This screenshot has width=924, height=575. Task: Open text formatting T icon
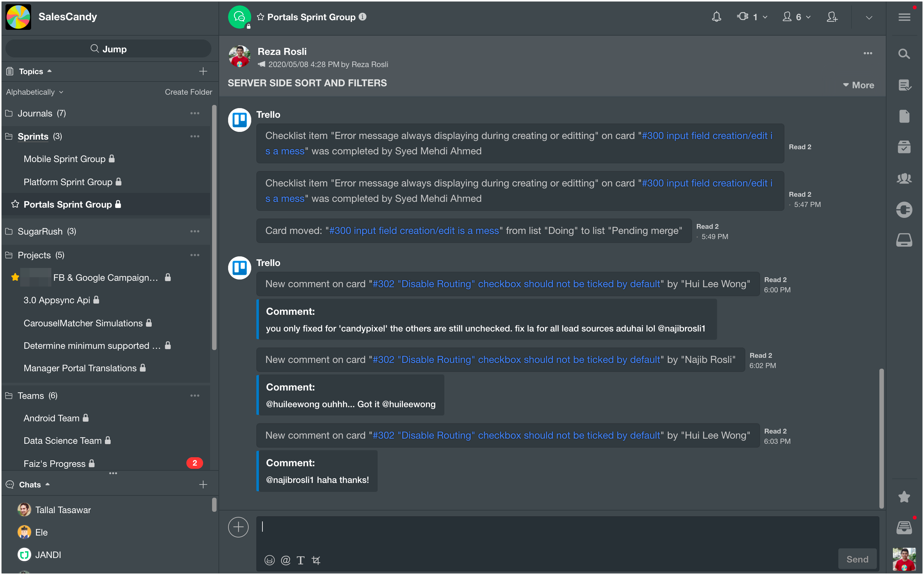300,560
